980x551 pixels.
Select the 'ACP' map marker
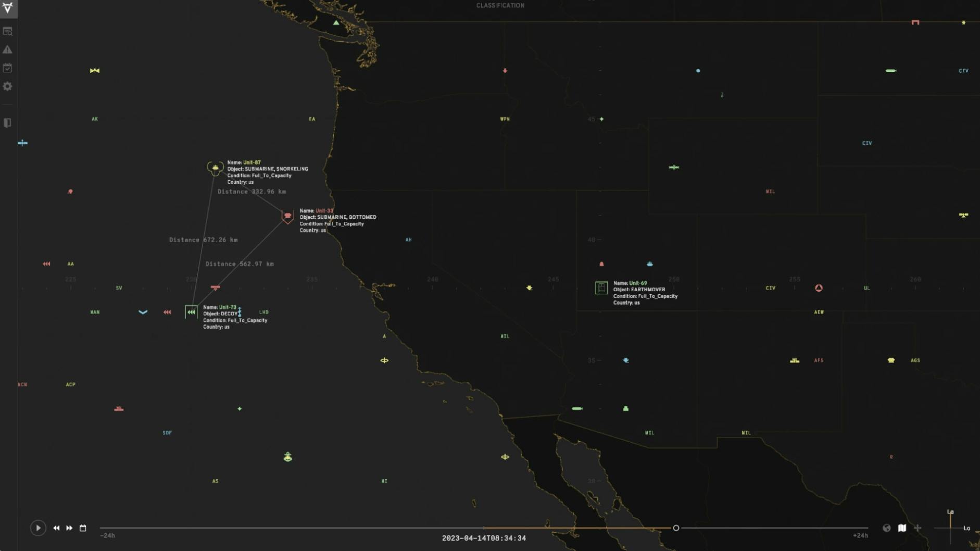click(x=71, y=385)
